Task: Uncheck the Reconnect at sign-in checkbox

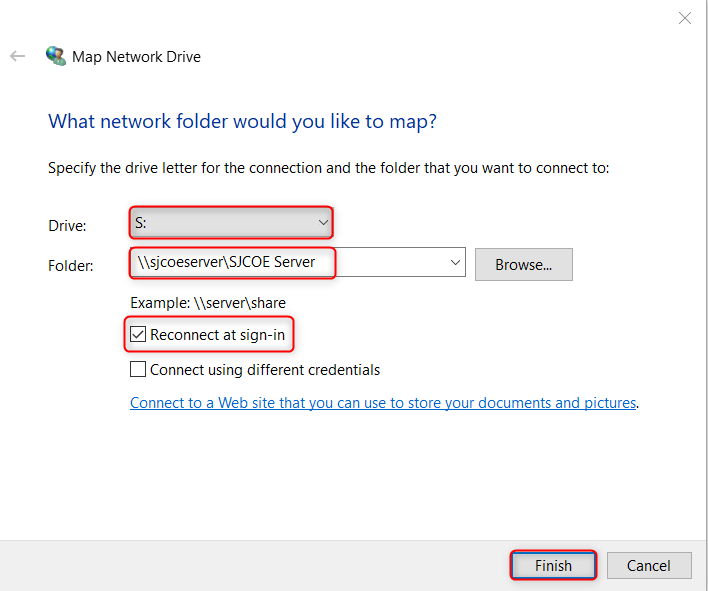Action: (x=138, y=335)
